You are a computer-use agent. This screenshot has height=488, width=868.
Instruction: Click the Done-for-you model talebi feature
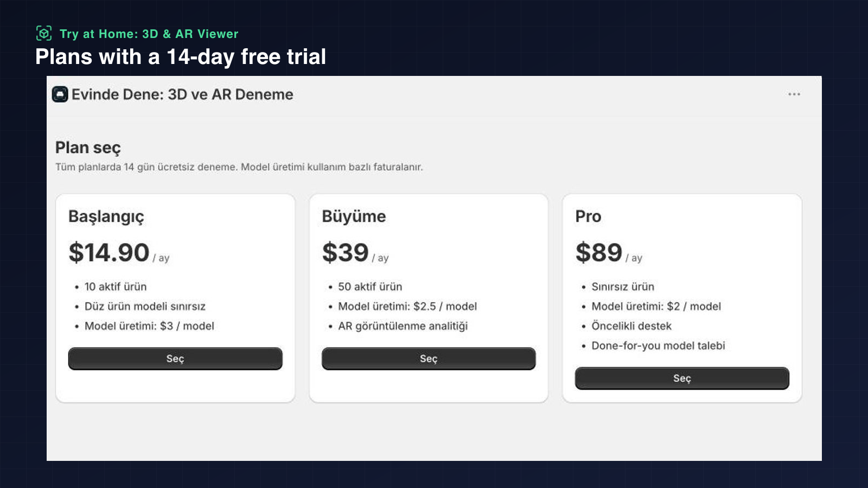click(x=658, y=345)
